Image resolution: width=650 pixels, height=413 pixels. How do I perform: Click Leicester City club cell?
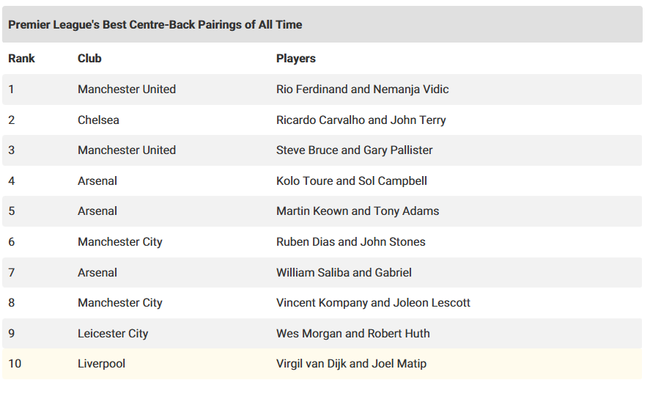113,333
